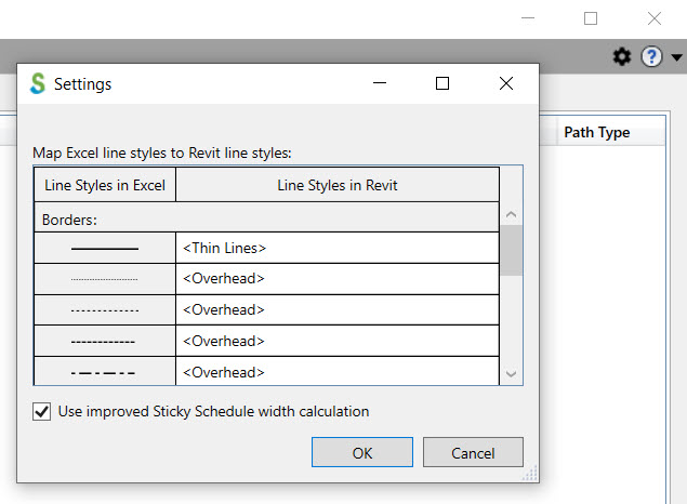Screen dimensions: 687x504
Task: Select Overhead cell for the dash-dot border
Action: tap(337, 371)
